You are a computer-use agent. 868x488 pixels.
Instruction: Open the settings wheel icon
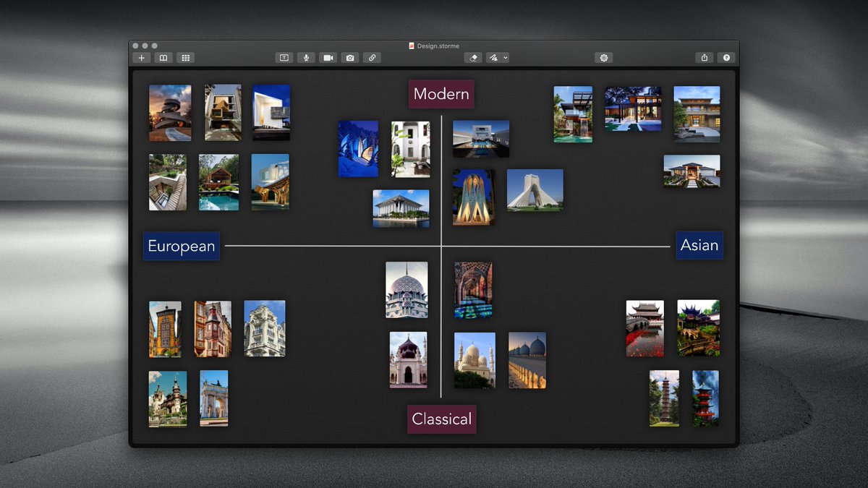pos(604,57)
